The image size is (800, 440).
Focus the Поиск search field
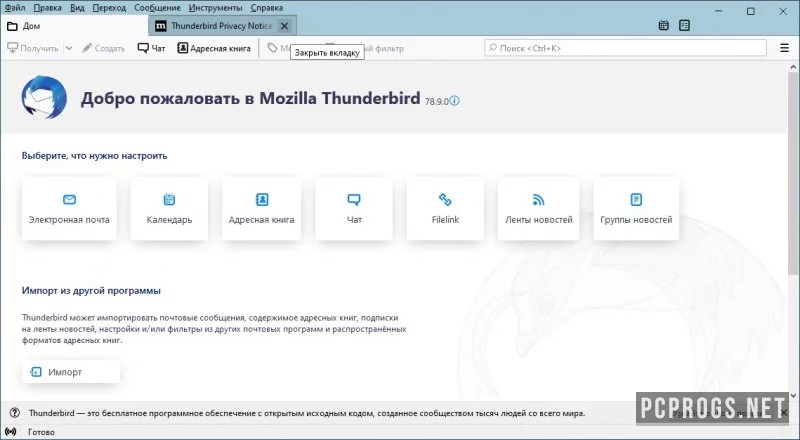tap(626, 48)
